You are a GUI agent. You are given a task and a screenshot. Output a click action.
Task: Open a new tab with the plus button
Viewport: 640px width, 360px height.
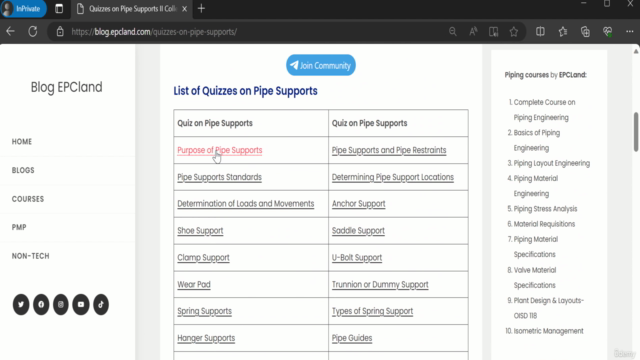tap(201, 9)
